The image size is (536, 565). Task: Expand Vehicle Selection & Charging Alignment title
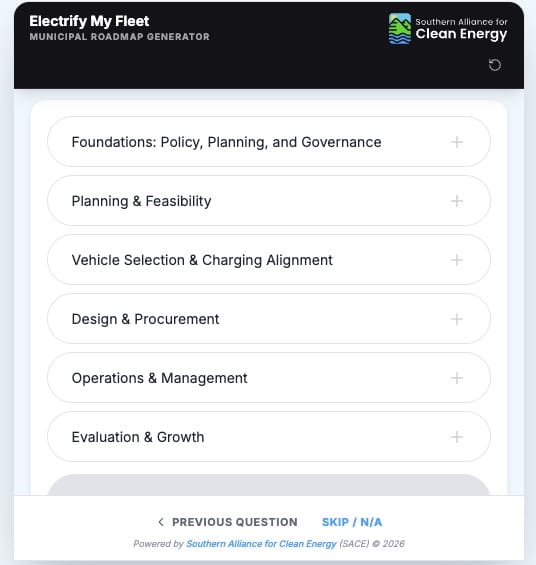coord(202,260)
